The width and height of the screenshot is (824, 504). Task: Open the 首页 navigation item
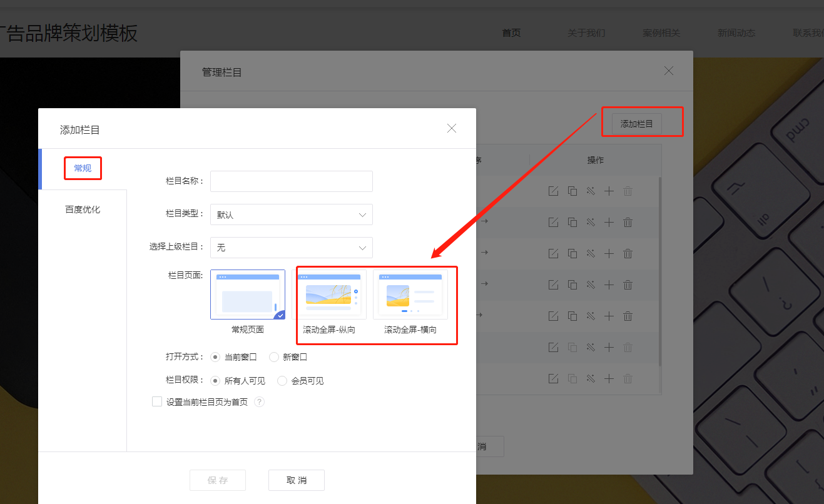(511, 33)
